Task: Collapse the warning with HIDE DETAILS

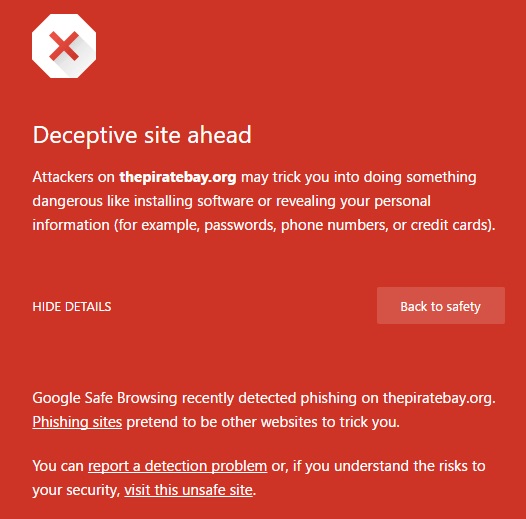Action: [x=72, y=307]
